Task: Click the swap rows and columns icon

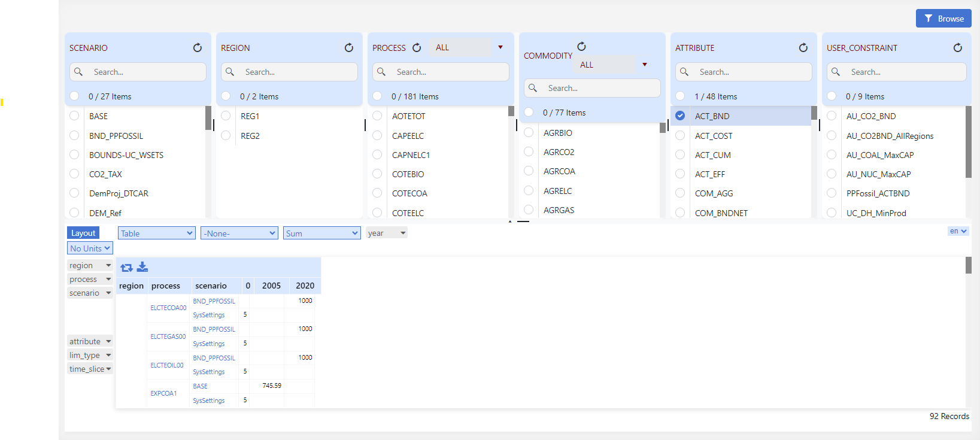Action: coord(127,268)
